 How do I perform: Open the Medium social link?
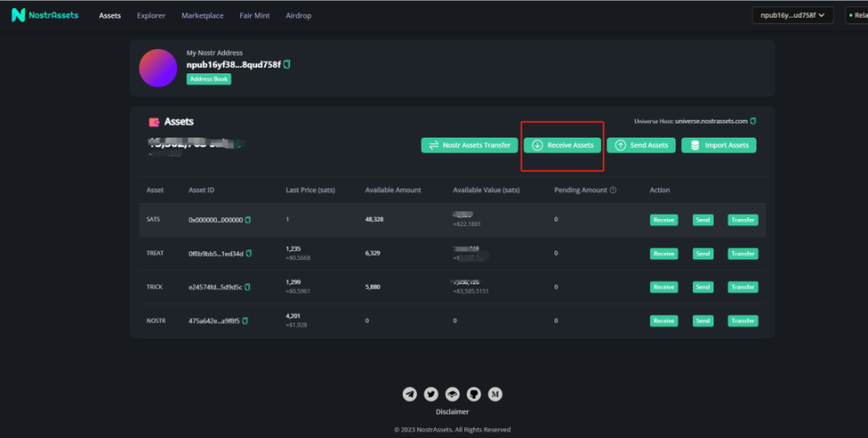[x=495, y=393]
